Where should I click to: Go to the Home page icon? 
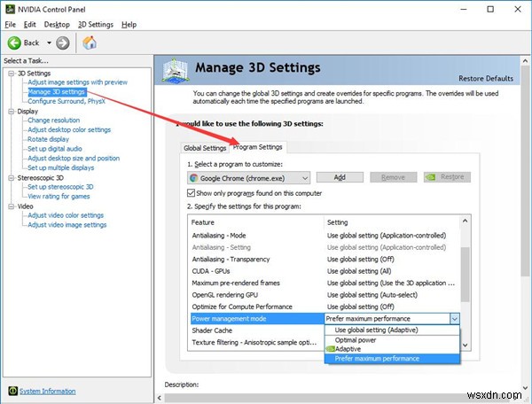[90, 43]
